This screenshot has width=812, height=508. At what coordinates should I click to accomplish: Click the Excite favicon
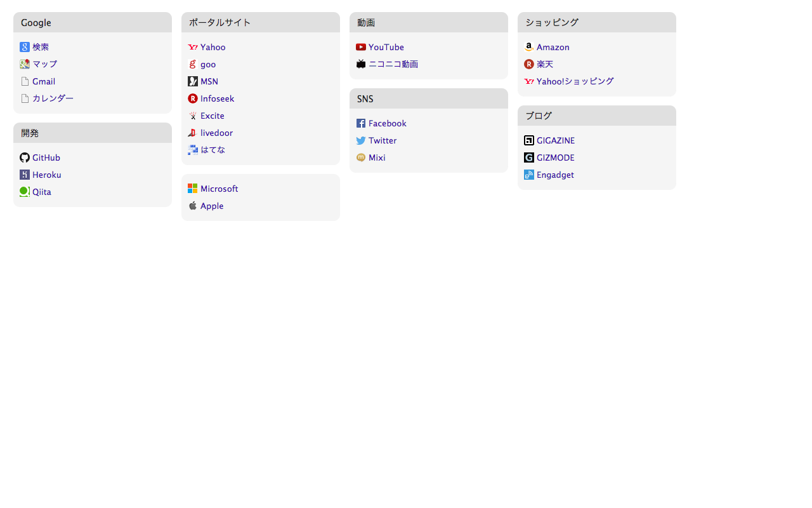(x=193, y=116)
